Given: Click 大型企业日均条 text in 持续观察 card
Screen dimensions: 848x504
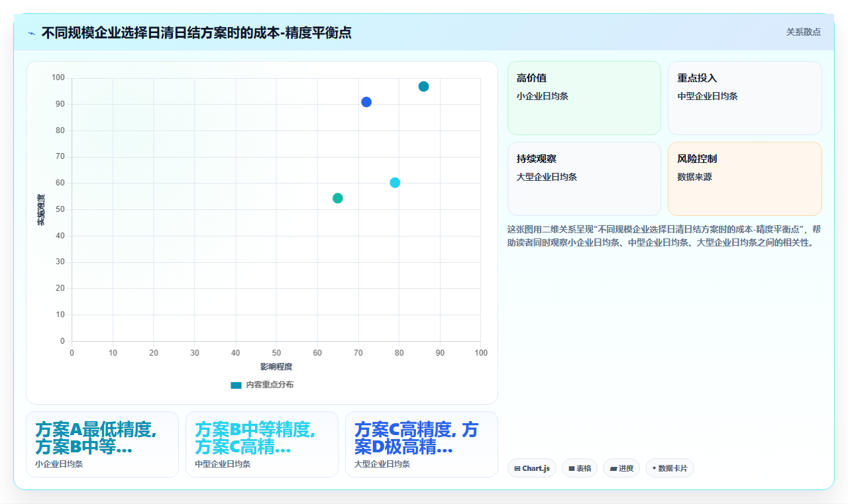Looking at the screenshot, I should pos(547,177).
